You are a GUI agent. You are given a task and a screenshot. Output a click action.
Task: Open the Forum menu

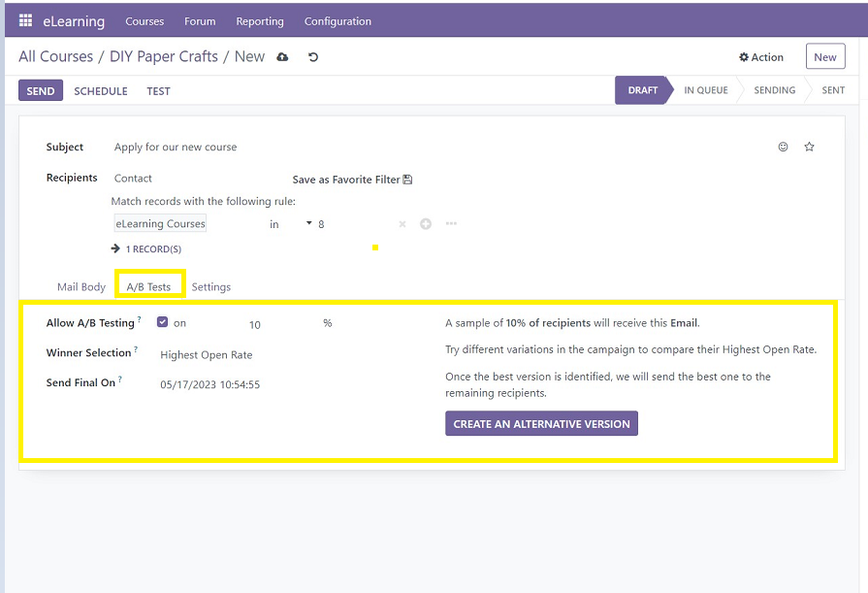click(200, 21)
